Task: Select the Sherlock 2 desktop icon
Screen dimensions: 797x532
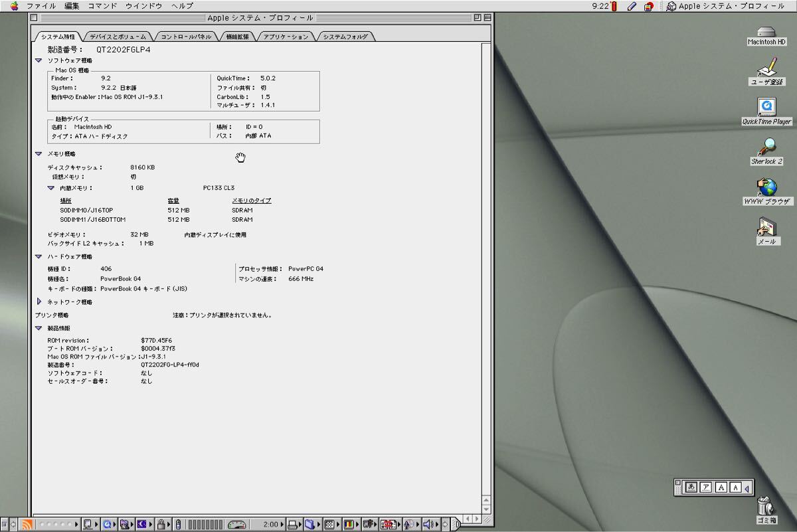Action: click(x=766, y=152)
